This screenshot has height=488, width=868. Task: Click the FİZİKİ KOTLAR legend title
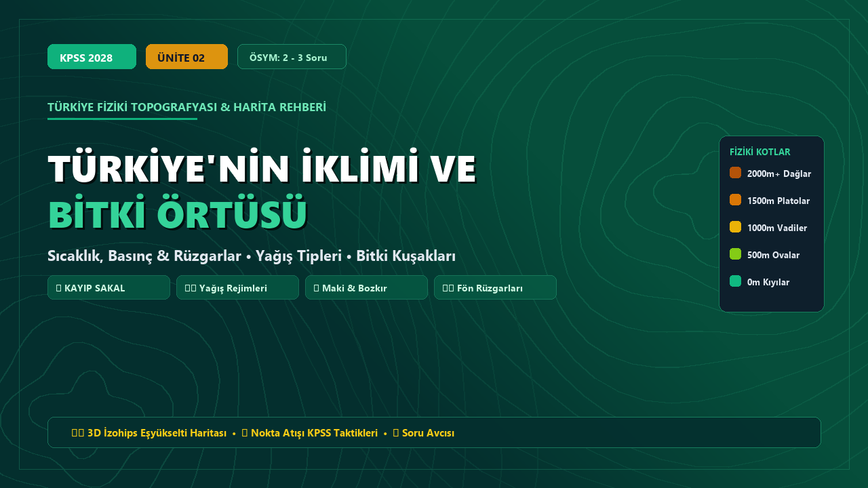coord(760,152)
